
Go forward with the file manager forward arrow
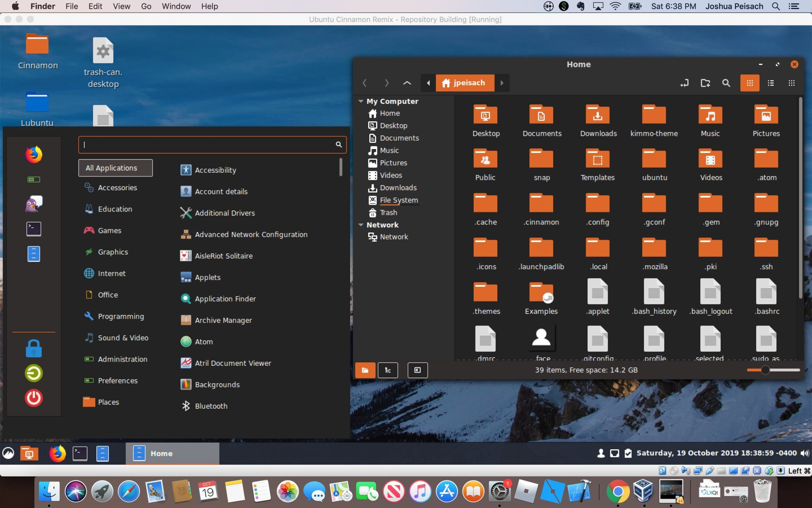386,83
